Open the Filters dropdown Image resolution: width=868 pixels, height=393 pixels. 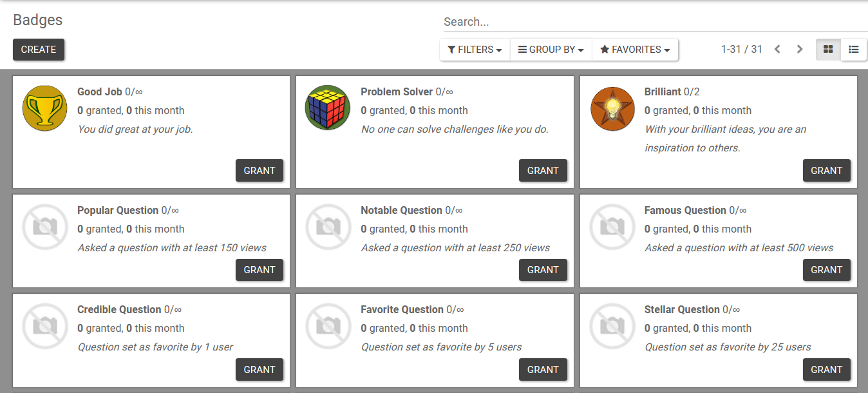pyautogui.click(x=475, y=50)
